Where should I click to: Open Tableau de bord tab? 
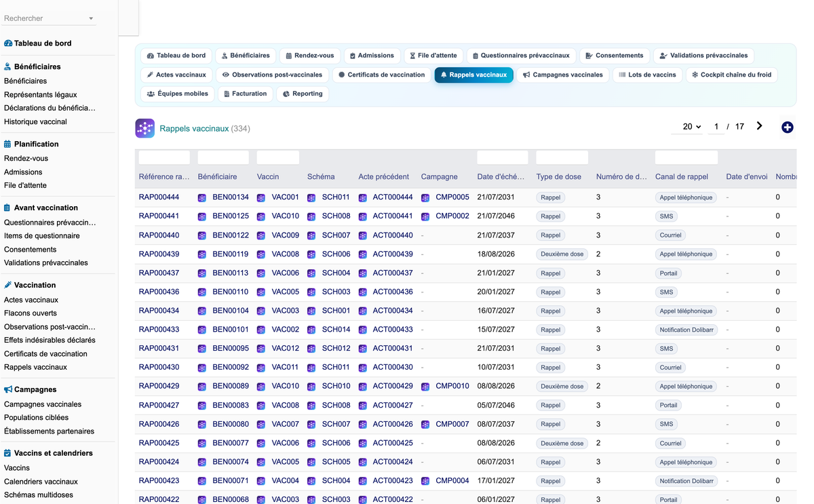(176, 56)
